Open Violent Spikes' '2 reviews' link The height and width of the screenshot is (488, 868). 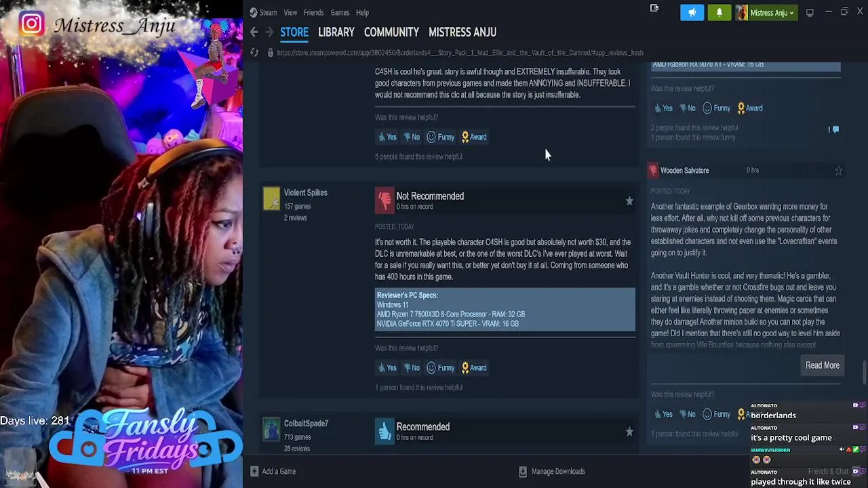(295, 218)
